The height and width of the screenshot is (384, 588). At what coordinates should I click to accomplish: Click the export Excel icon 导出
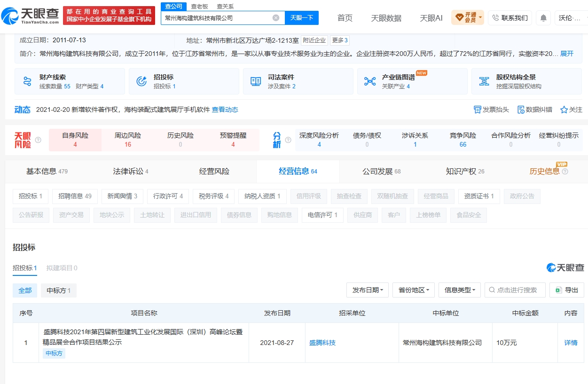(x=558, y=290)
